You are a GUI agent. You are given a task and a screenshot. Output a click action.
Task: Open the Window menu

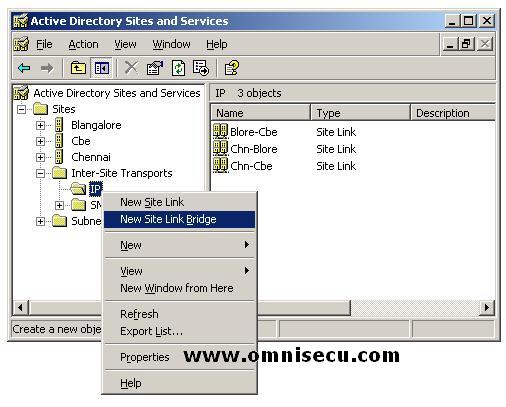171,44
